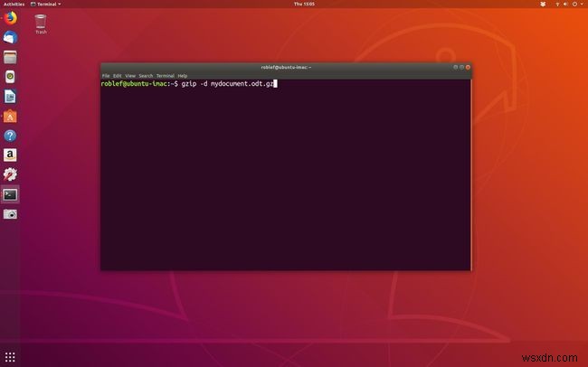Click the roblef@ubuntu-imac prompt text
The width and height of the screenshot is (588, 367).
point(134,83)
